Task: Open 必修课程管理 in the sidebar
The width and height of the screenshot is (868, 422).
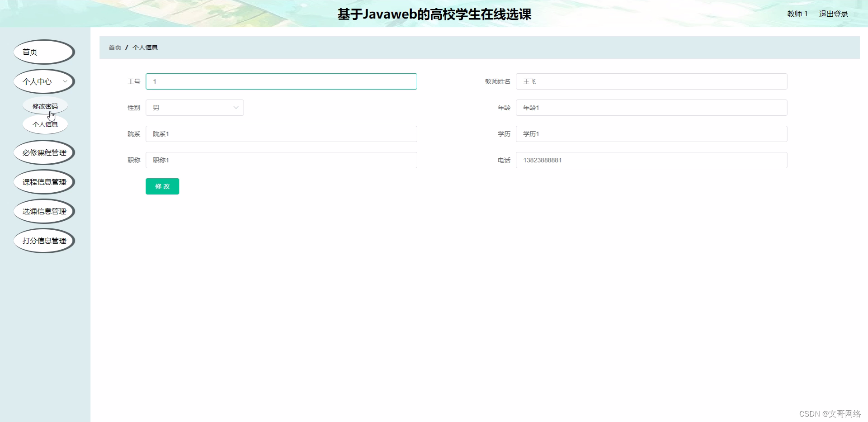Action: tap(44, 152)
